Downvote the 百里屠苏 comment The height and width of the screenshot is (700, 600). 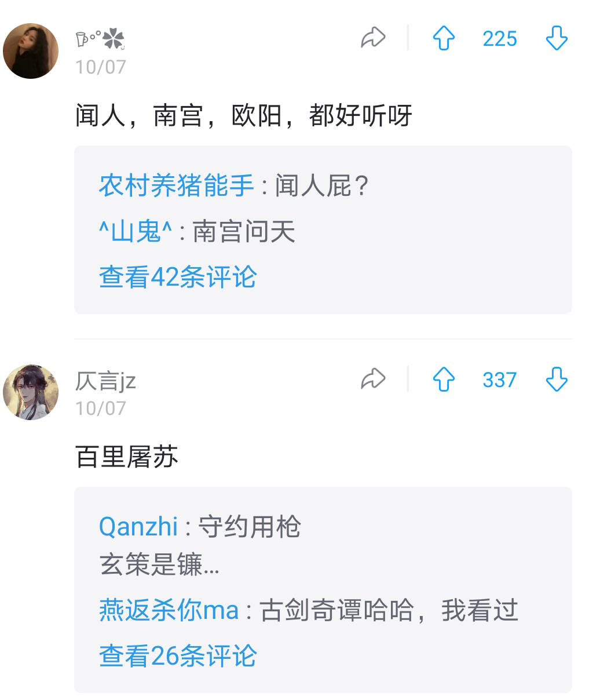pos(557,380)
